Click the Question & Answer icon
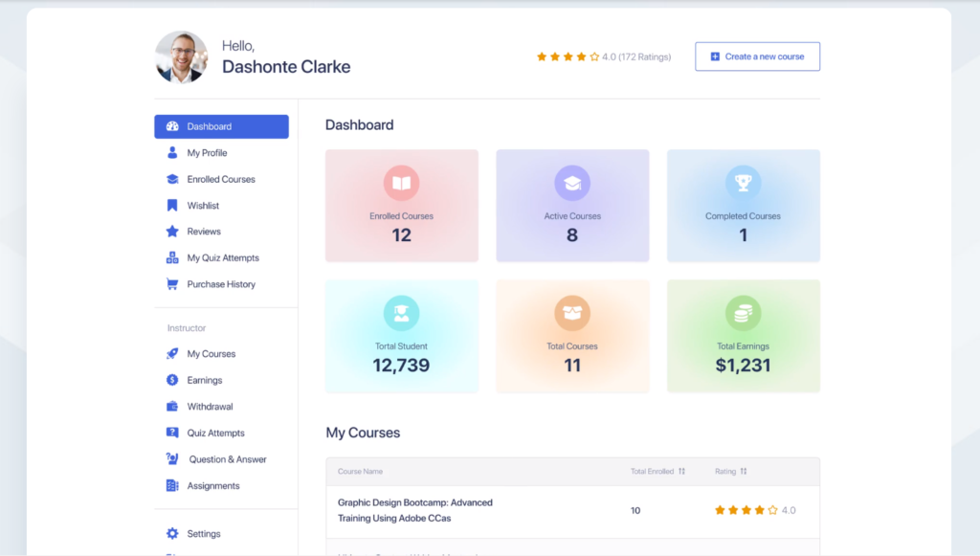Screen dimensions: 980x556 (173, 458)
